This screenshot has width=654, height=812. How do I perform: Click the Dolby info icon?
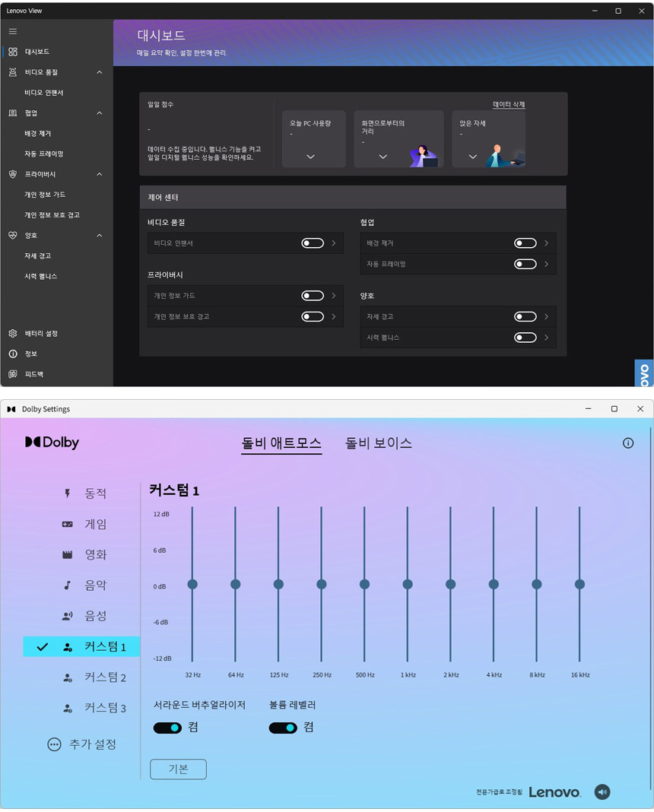[627, 443]
